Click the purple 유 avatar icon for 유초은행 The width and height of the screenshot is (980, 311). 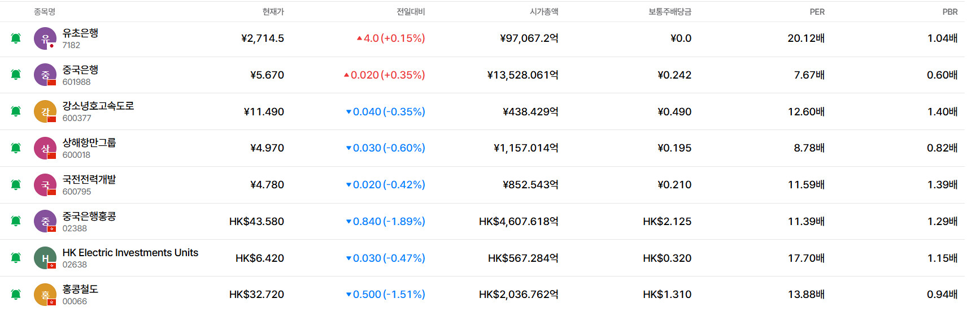tap(45, 38)
